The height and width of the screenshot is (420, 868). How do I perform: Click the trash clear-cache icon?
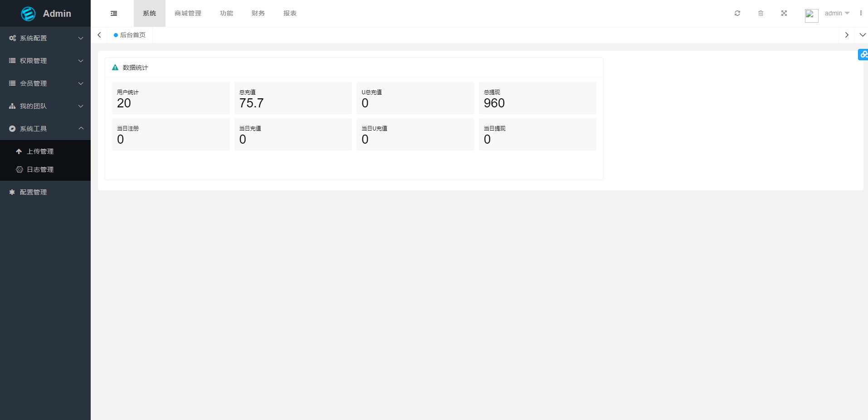(761, 13)
